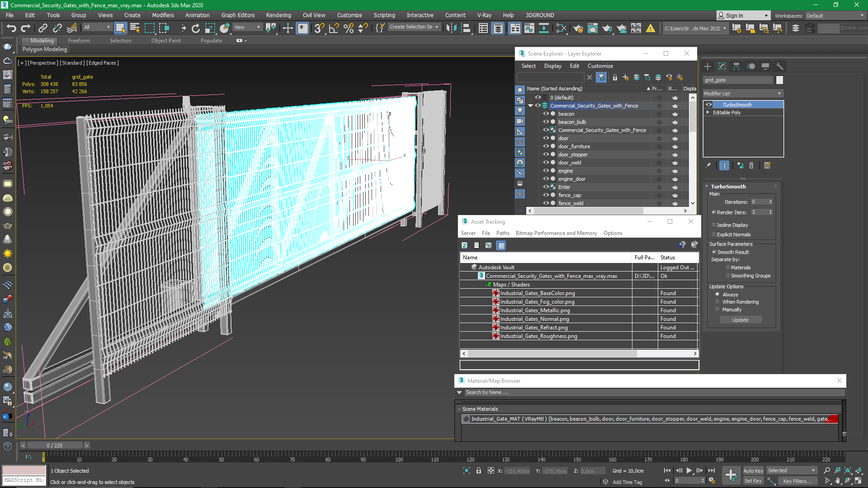Adjust Render Iters stepper in TurboSmooth
Image resolution: width=868 pixels, height=488 pixels.
click(771, 211)
